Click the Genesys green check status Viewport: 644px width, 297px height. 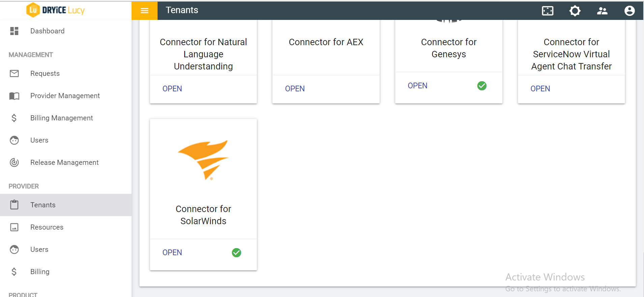[482, 86]
